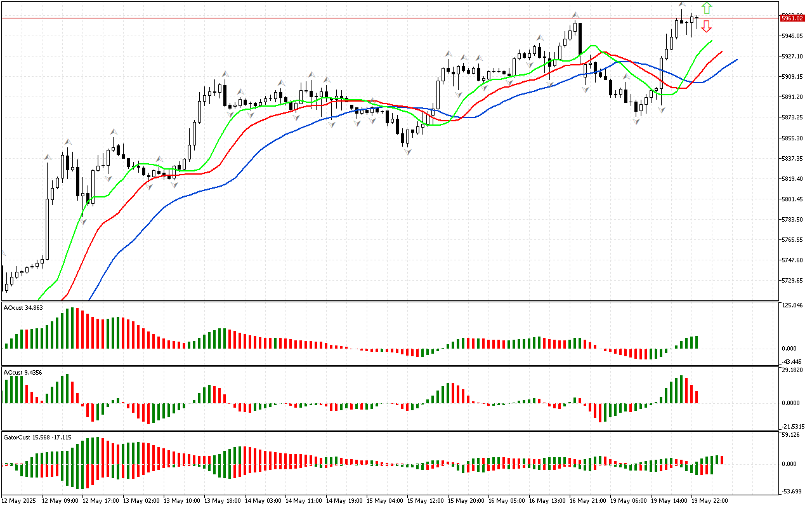812x508 pixels.
Task: Click the up fractal above the 16 May peak
Action: pos(575,15)
